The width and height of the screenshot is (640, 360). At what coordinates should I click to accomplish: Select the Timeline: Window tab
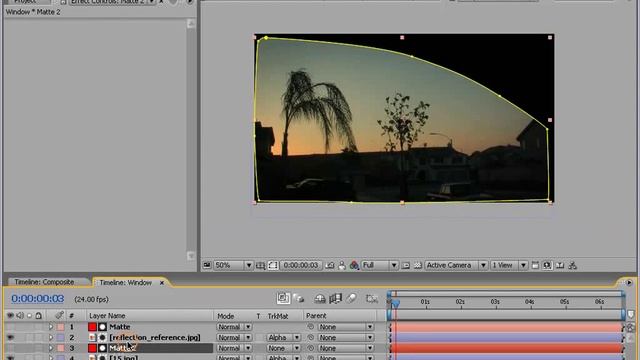[125, 282]
